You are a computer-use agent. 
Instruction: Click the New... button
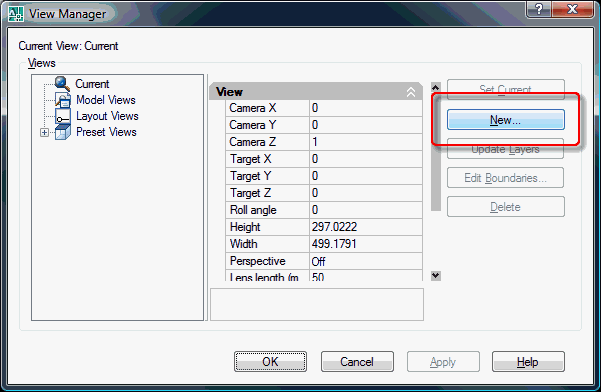pyautogui.click(x=505, y=120)
